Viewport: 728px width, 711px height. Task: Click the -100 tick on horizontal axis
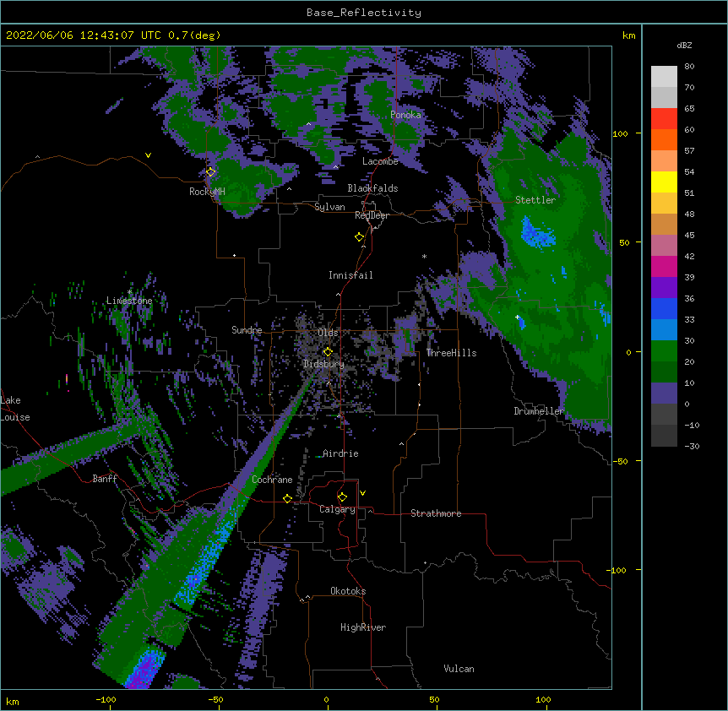[106, 699]
